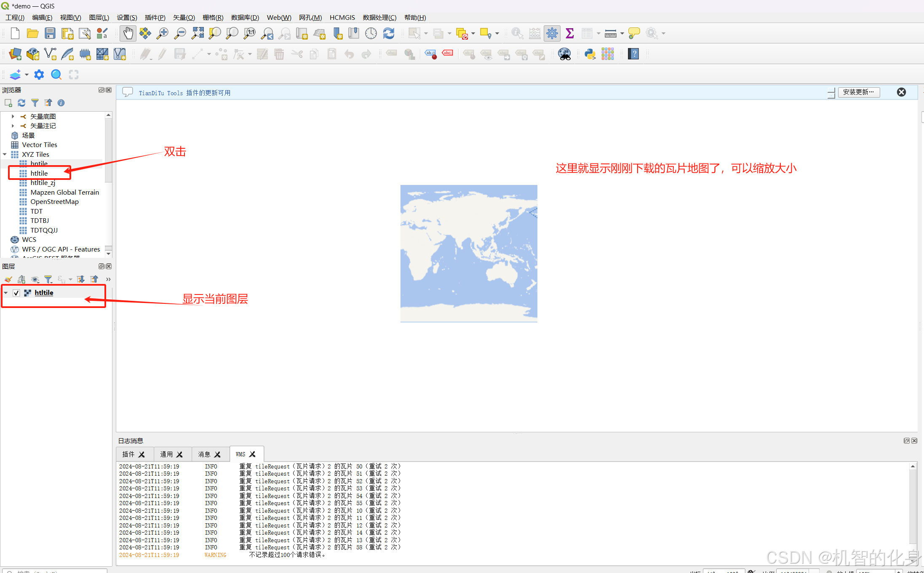Click the Zoom Full extent icon
This screenshot has width=924, height=573.
click(x=198, y=33)
